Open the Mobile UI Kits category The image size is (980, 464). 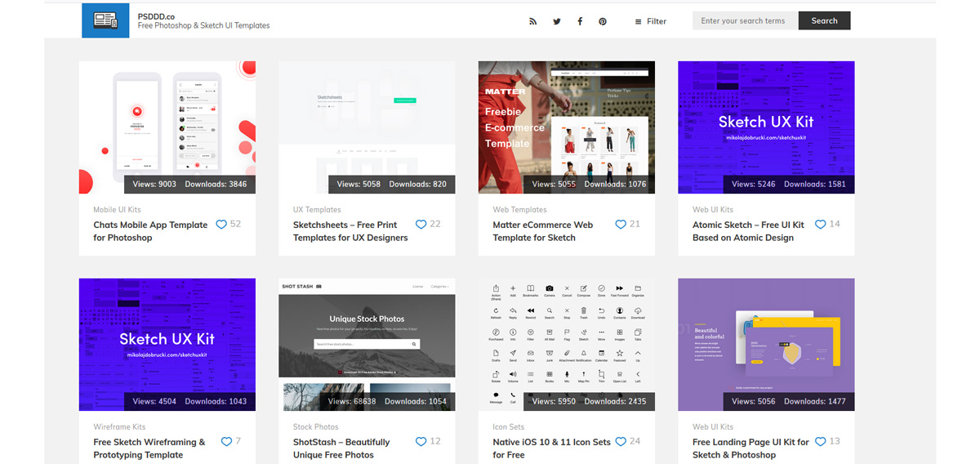[x=117, y=210]
